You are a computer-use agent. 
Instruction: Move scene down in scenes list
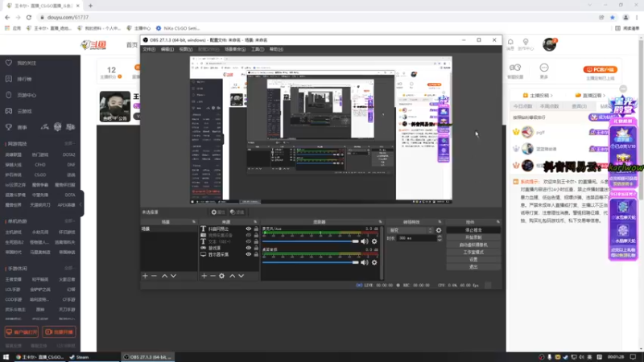pyautogui.click(x=173, y=276)
